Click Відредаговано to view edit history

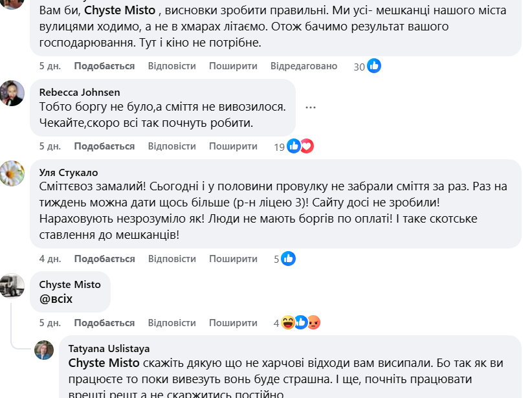(x=304, y=66)
